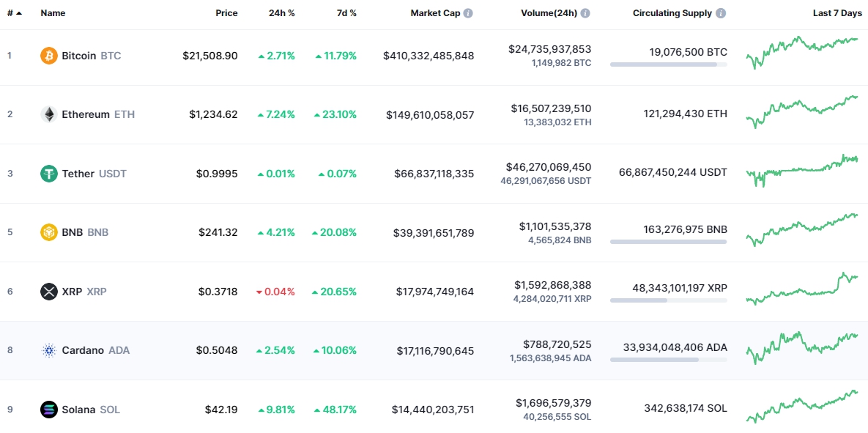Click Bitcoin circulating supply progress bar

coord(669,64)
